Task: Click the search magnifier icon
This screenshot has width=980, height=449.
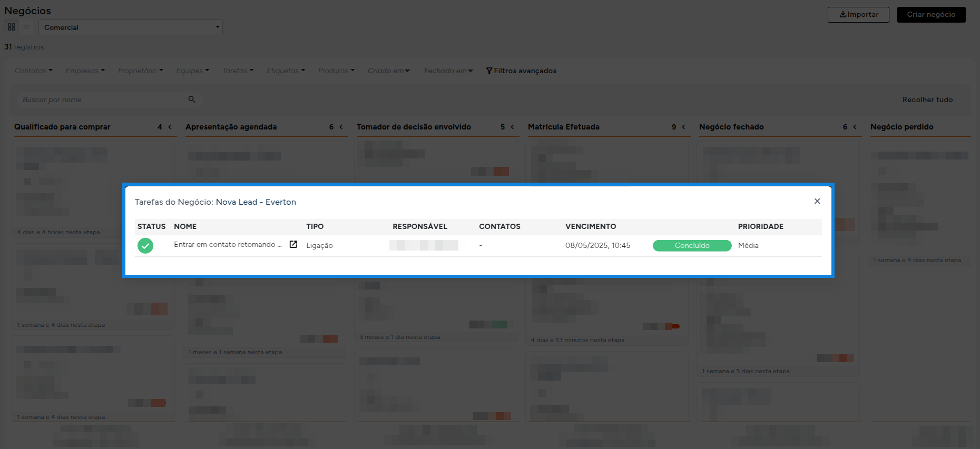Action: coord(192,99)
